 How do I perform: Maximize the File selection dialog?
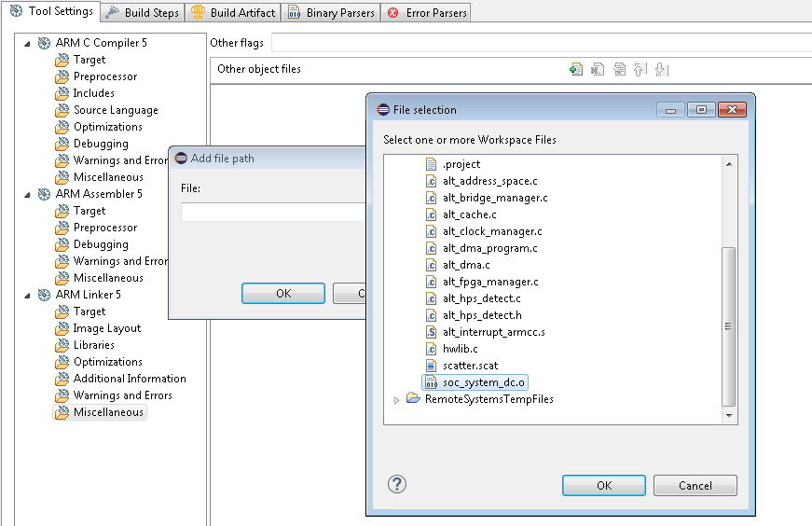pos(701,110)
